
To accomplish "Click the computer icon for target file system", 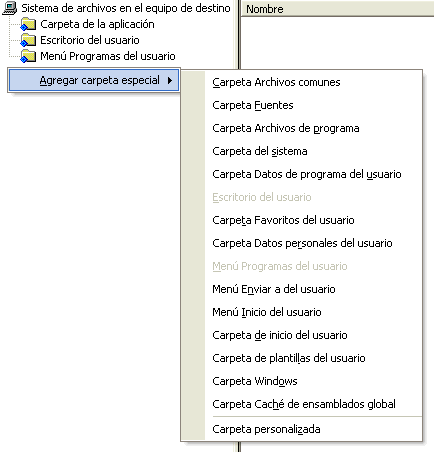I will (x=10, y=8).
